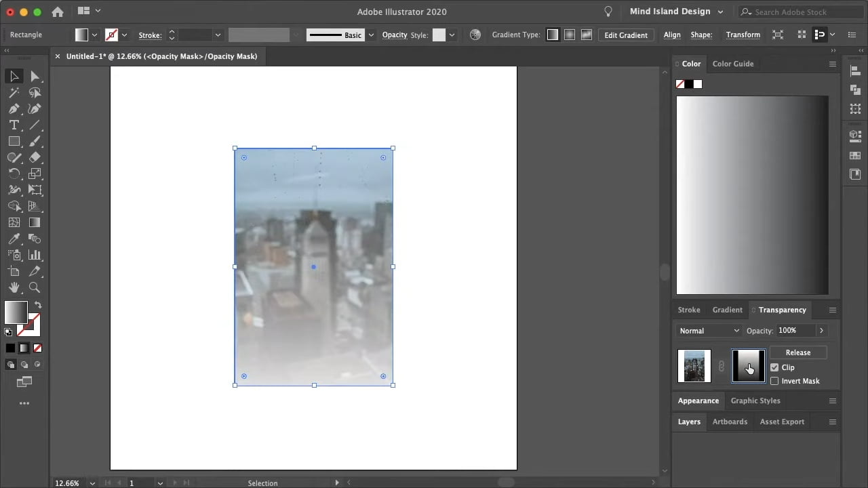The height and width of the screenshot is (488, 868).
Task: Select the opacity mask thumbnail
Action: (748, 365)
